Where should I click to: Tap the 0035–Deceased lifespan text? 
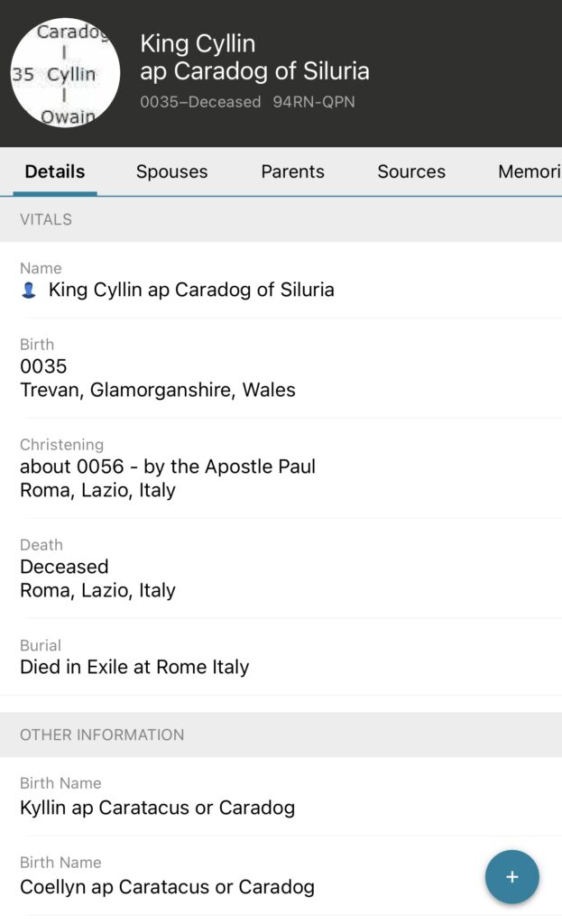click(x=200, y=102)
